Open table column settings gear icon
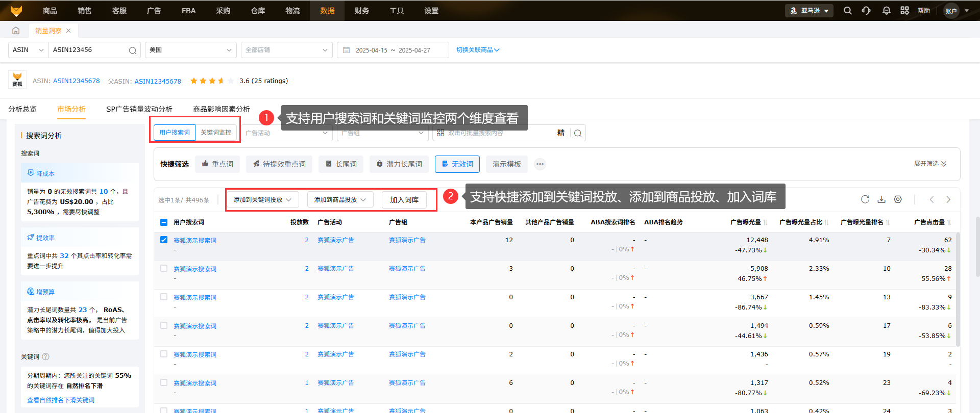 [x=898, y=199]
